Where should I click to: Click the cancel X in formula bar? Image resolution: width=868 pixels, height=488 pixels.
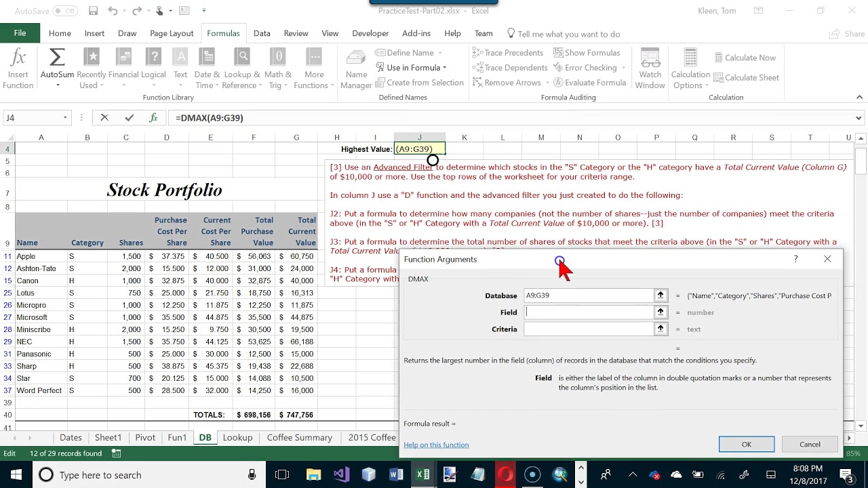[x=104, y=118]
